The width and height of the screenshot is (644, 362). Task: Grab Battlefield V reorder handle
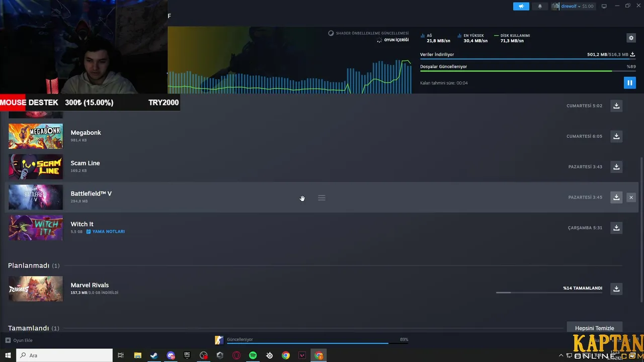coord(321,198)
